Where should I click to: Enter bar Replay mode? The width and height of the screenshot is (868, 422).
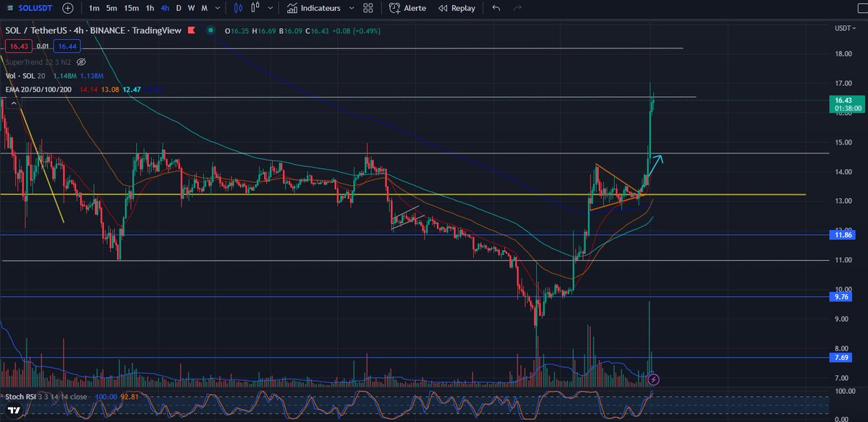456,9
